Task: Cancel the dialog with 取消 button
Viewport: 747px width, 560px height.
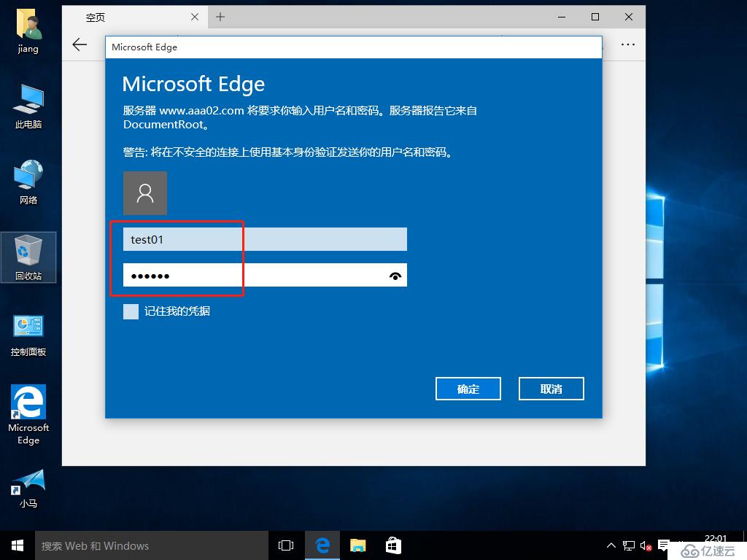Action: pyautogui.click(x=551, y=389)
